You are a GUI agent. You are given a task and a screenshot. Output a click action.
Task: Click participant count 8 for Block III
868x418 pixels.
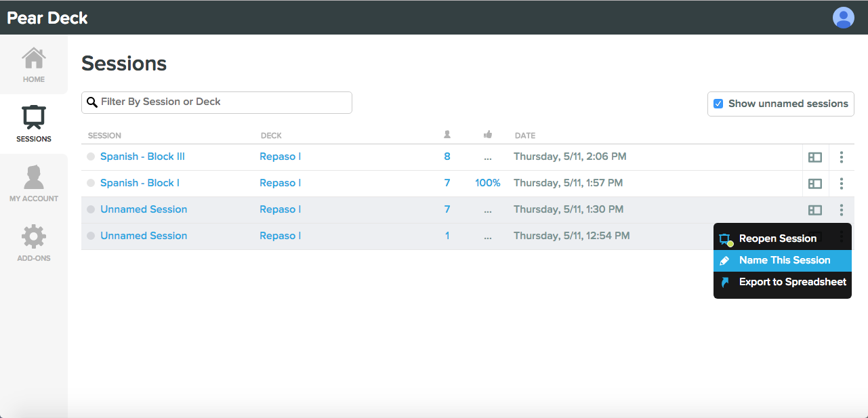tap(447, 156)
